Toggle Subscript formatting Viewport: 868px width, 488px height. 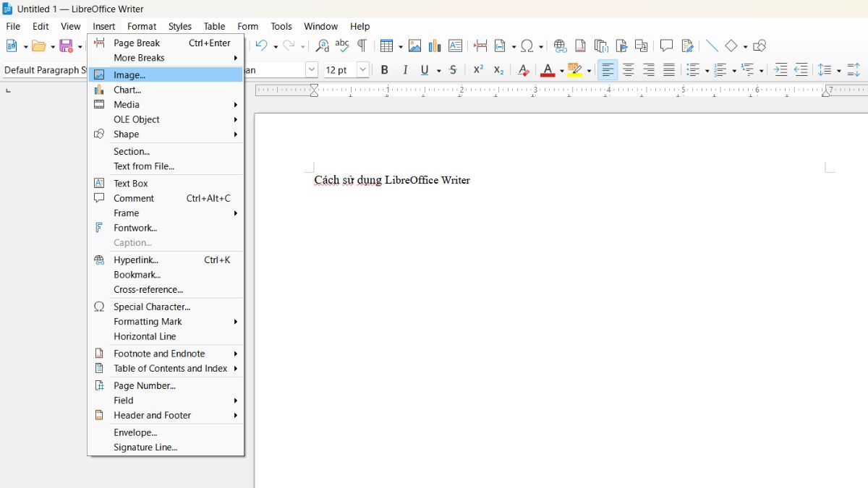pos(498,70)
